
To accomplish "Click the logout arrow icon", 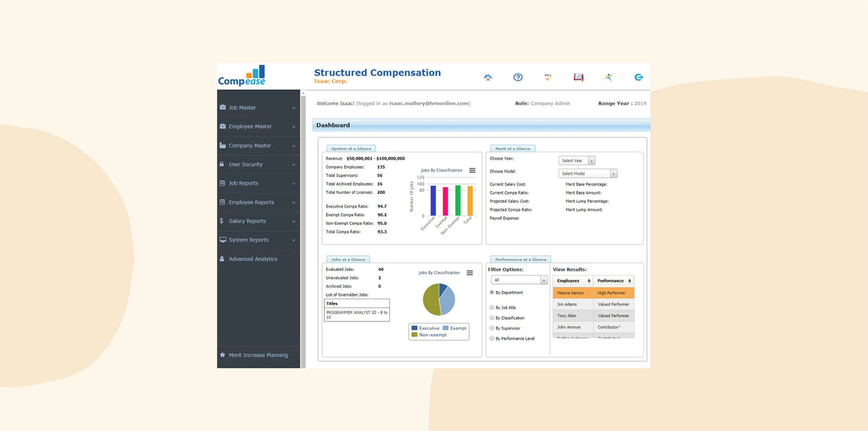I will point(638,77).
